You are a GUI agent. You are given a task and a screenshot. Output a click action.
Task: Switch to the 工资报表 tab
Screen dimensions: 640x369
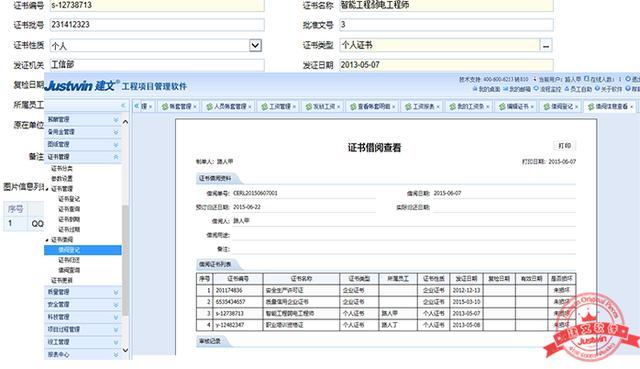click(424, 107)
